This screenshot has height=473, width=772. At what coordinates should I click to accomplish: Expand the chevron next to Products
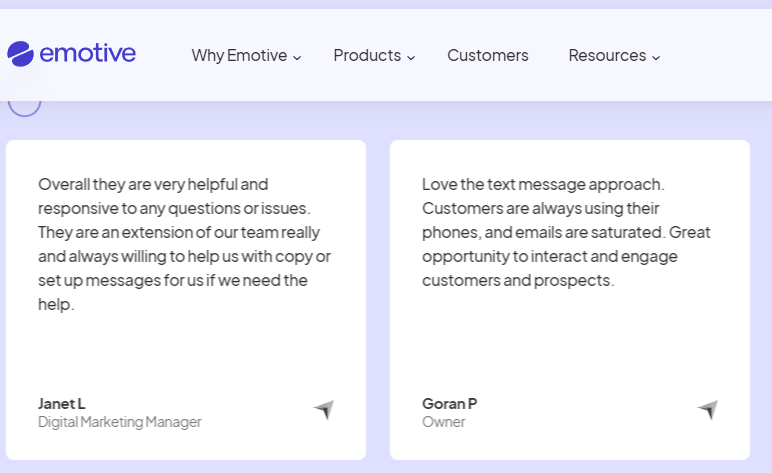tap(411, 58)
